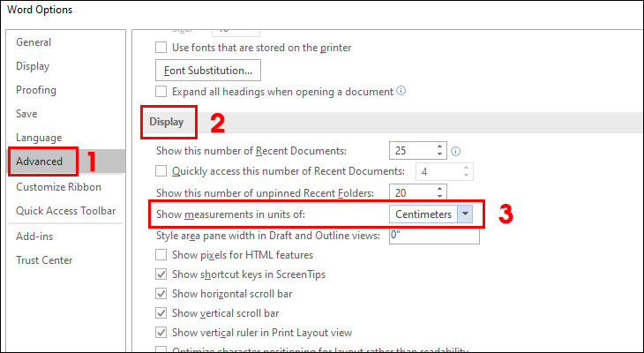The height and width of the screenshot is (353, 644).
Task: Enable Expand all headings when opening a document
Action: [161, 91]
